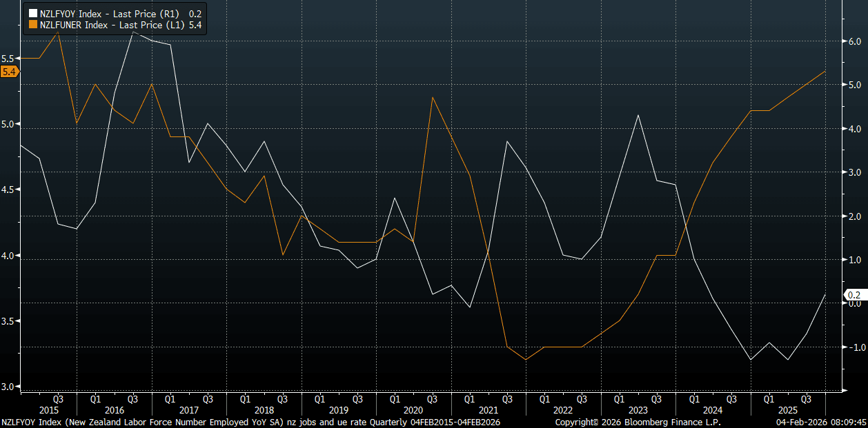The width and height of the screenshot is (868, 428).
Task: Click the orange line's final data point in 2025
Action: (x=825, y=71)
